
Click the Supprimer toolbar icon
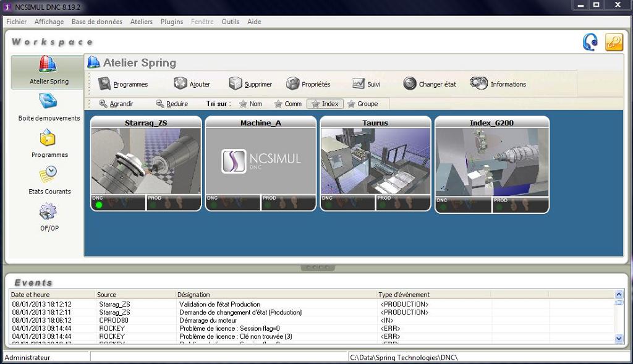[x=235, y=84]
